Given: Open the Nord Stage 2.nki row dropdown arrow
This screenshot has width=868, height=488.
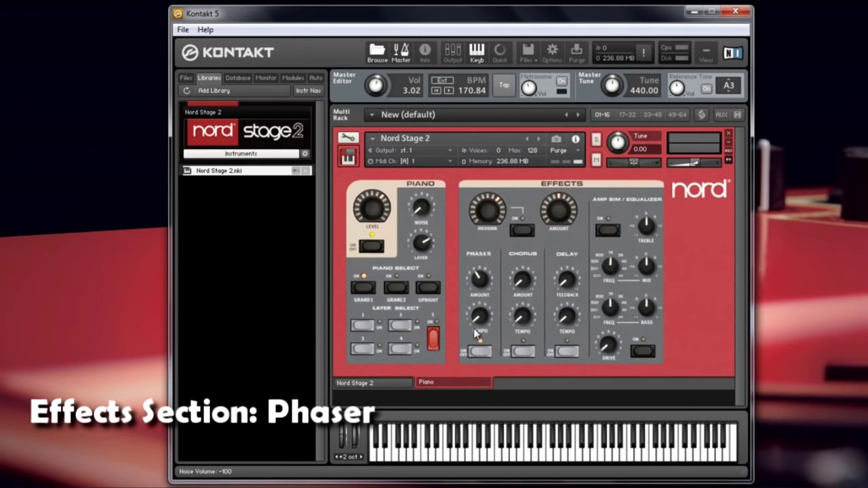Looking at the screenshot, I should coord(296,171).
